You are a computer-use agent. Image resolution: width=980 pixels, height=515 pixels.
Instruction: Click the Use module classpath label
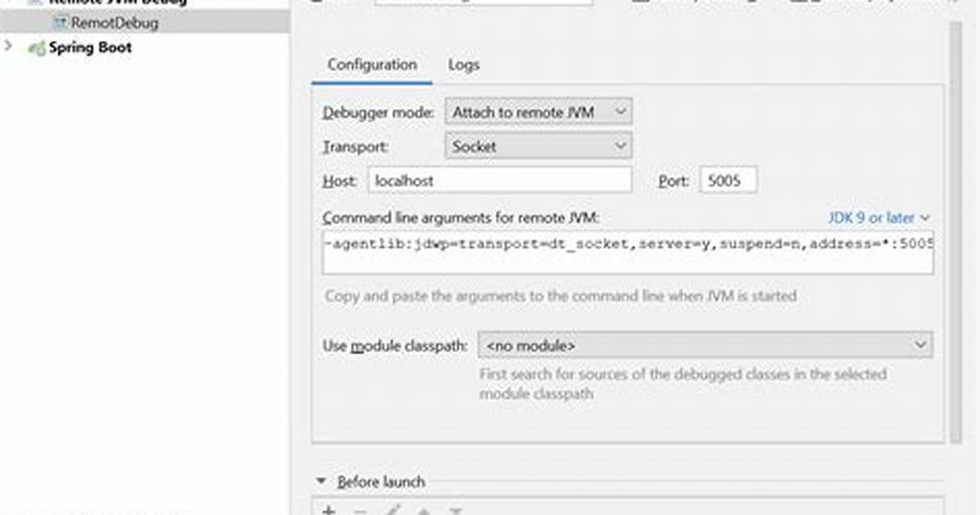395,345
